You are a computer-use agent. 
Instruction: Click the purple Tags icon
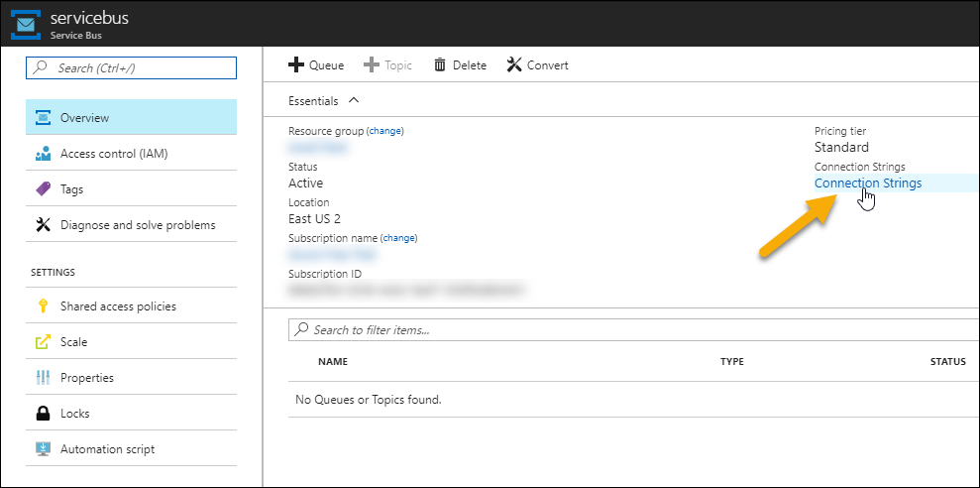tap(43, 189)
